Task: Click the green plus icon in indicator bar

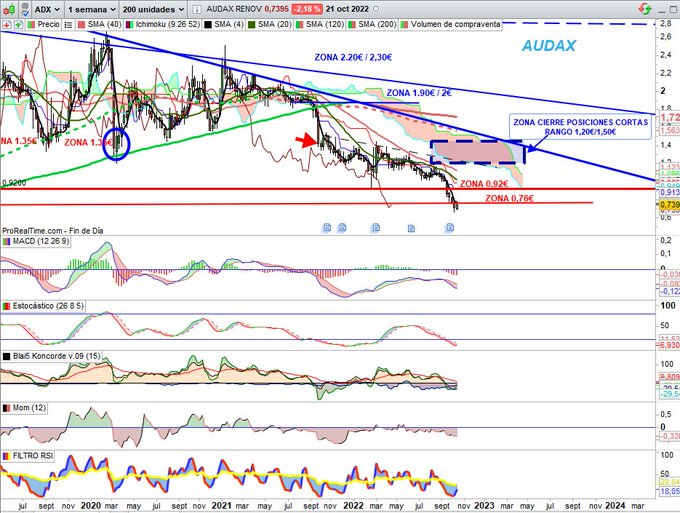Action: [x=18, y=25]
